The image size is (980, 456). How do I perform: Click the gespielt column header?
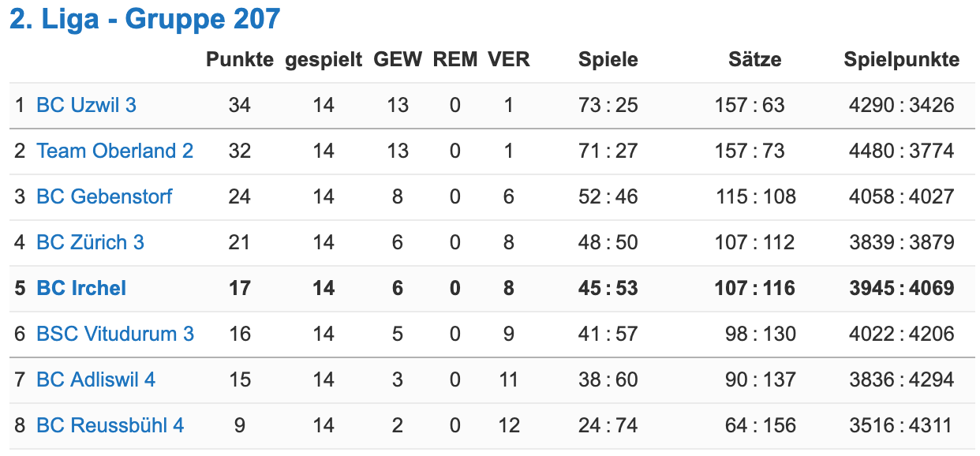pyautogui.click(x=324, y=59)
